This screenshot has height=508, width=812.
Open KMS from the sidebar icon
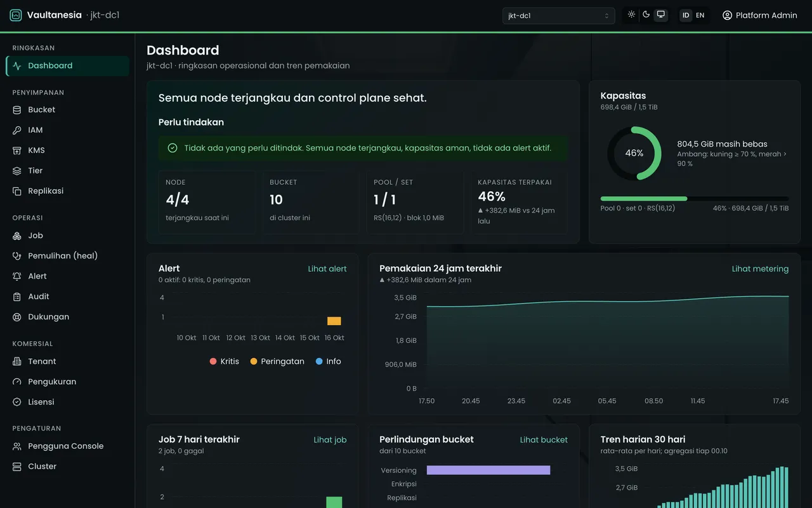(x=17, y=150)
